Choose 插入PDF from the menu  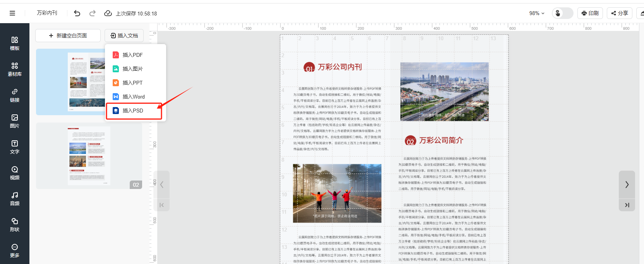point(132,55)
